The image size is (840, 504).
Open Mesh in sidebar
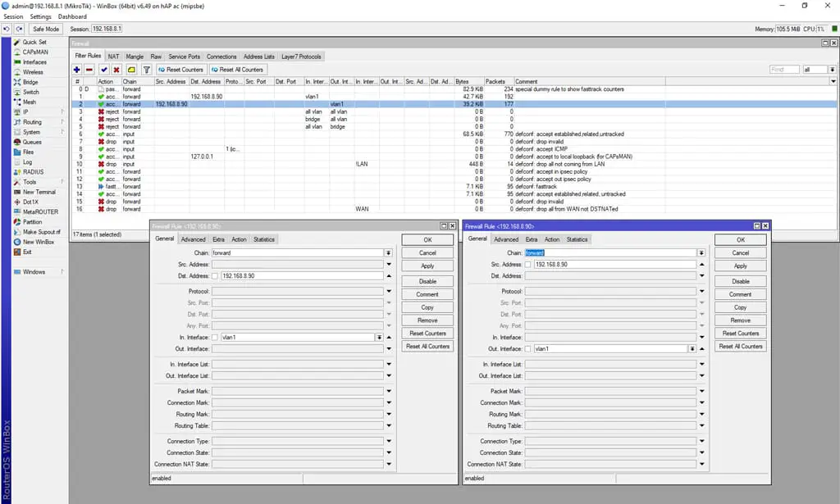tap(30, 102)
